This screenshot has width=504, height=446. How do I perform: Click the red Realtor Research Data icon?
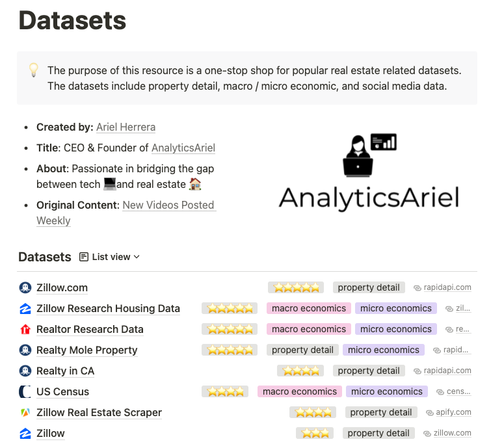(x=25, y=330)
